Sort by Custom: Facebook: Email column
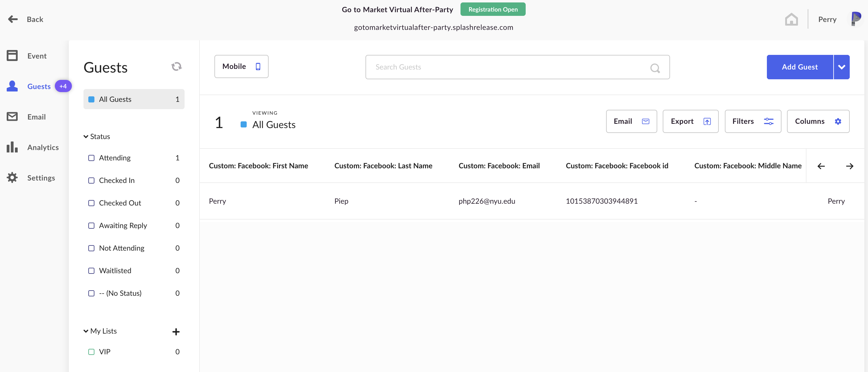Screen dimensions: 868x372 tap(499, 166)
